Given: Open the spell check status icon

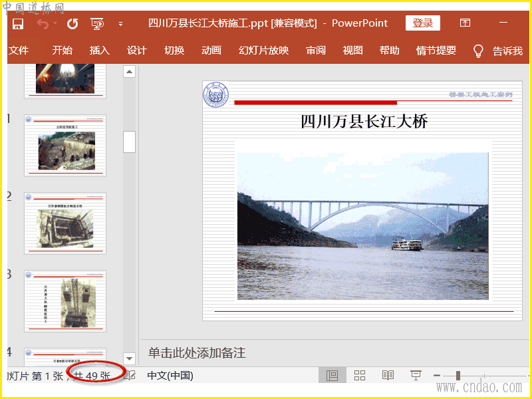Looking at the screenshot, I should click(x=130, y=375).
